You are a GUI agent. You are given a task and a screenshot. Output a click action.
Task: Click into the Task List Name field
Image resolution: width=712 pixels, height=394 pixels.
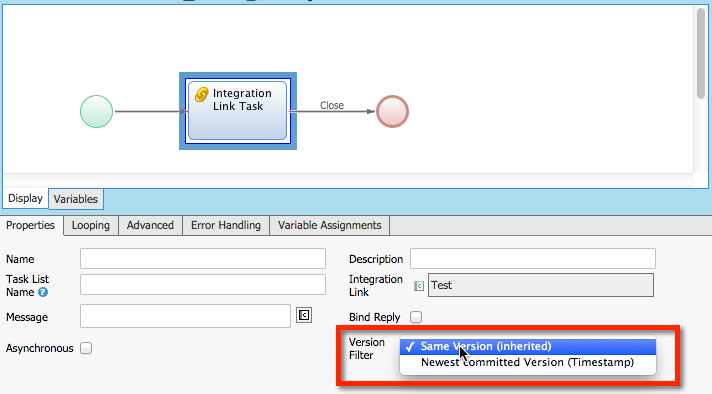pyautogui.click(x=203, y=285)
